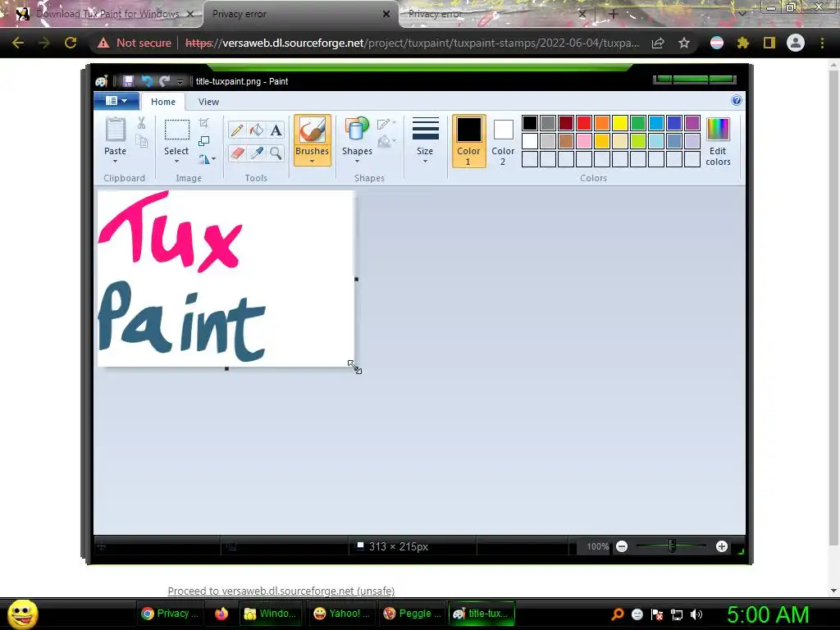
Task: Bookmark this page with the star icon
Action: pos(684,43)
